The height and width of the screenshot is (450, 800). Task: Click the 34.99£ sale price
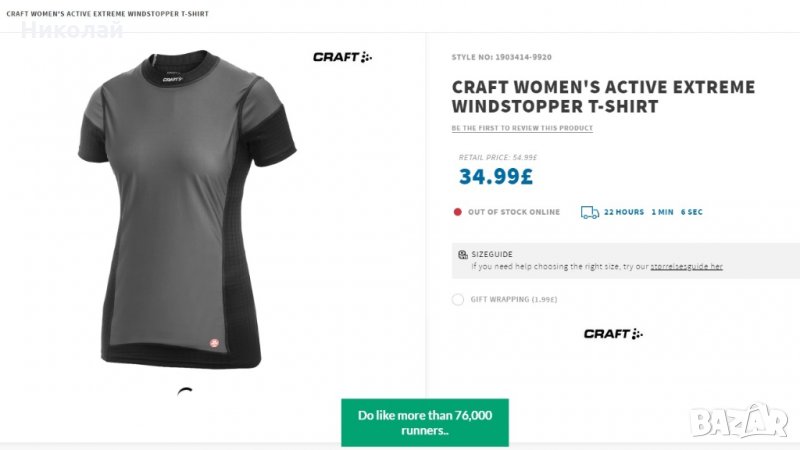click(496, 177)
